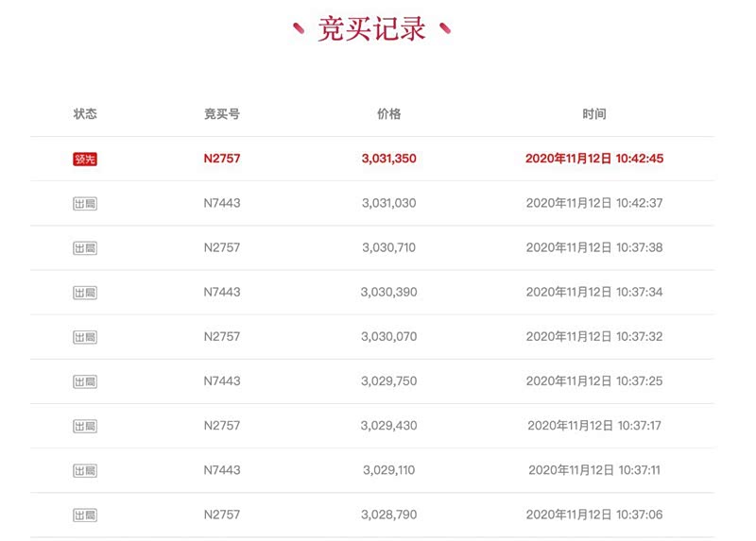This screenshot has height=541, width=756.
Task: Click the leading price 3,031,350
Action: click(x=388, y=159)
